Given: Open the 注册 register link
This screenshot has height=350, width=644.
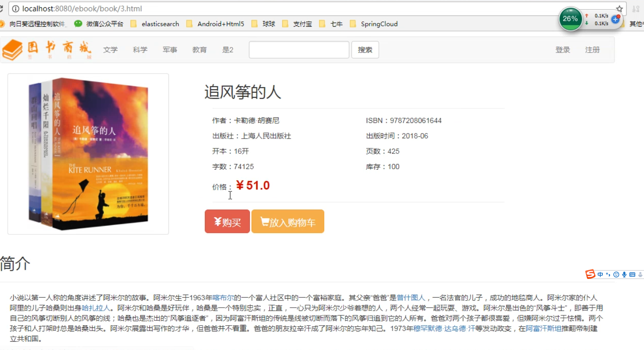Looking at the screenshot, I should click(x=592, y=50).
